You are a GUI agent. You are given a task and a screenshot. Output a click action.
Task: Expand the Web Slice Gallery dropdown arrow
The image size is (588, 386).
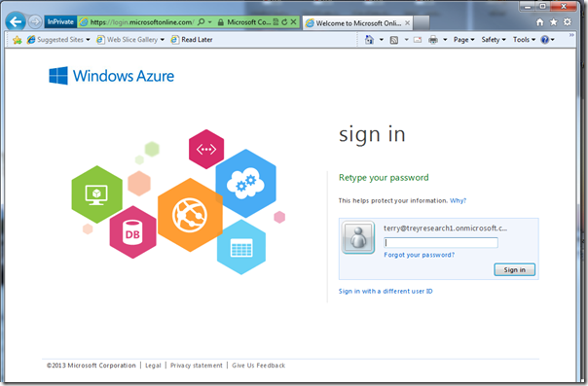click(x=163, y=40)
